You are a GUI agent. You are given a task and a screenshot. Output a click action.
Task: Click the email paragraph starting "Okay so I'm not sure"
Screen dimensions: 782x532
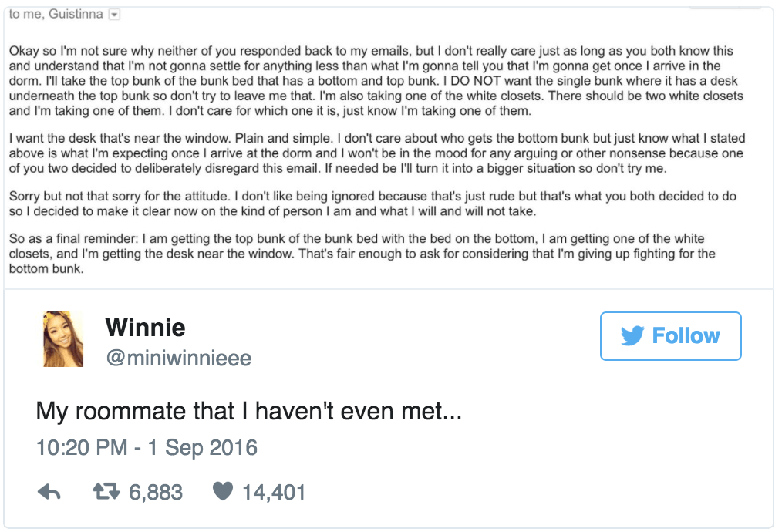click(376, 81)
